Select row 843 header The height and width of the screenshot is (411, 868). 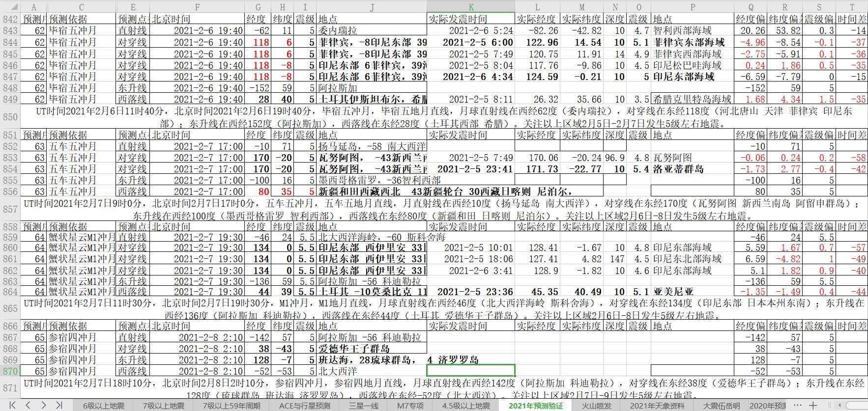coord(10,31)
